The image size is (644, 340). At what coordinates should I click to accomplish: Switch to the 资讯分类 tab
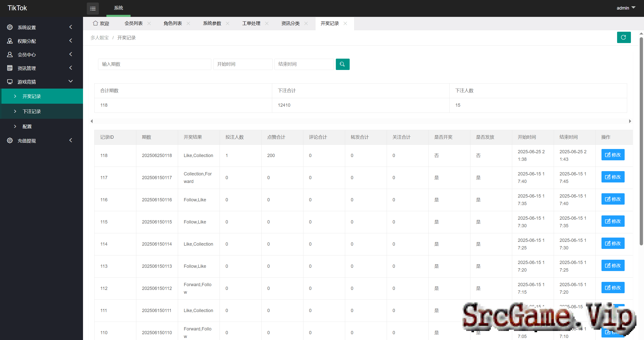291,23
